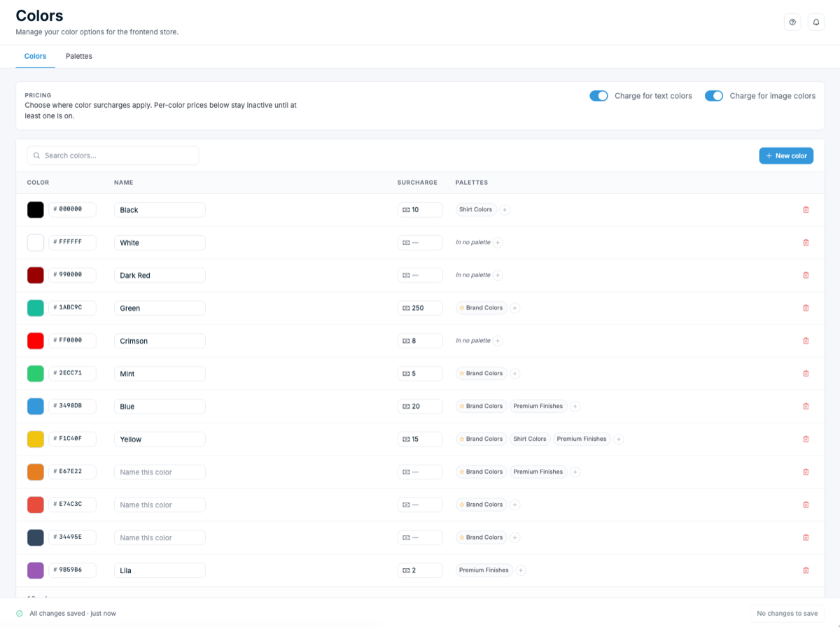Create a New color
Viewport: 840px width, 627px height.
(786, 155)
